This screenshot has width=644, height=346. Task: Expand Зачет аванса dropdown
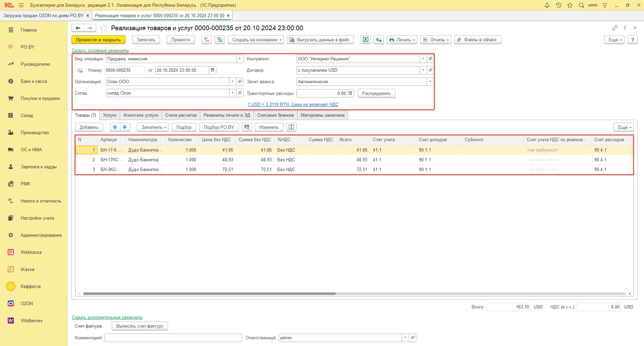coord(430,82)
